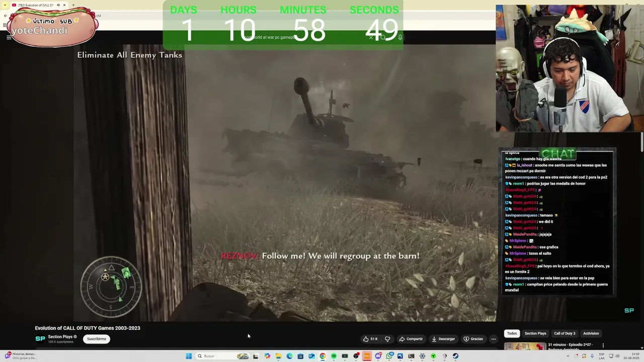Open the clock showing 22-10-2025

point(632,356)
